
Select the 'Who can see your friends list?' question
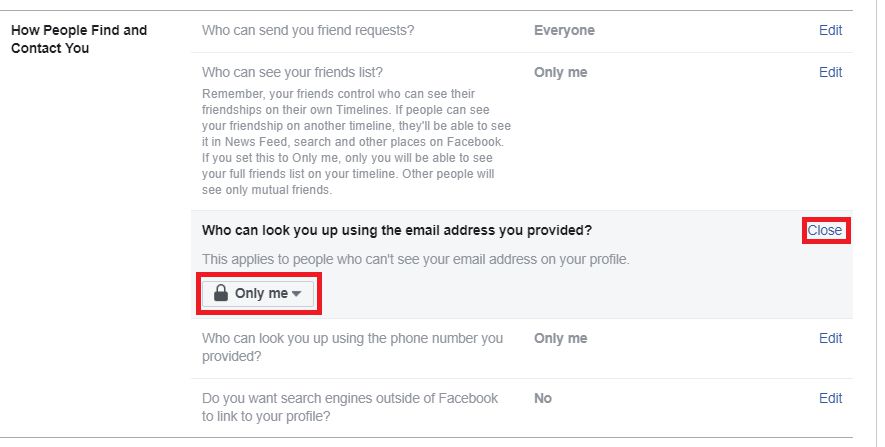pyautogui.click(x=292, y=72)
